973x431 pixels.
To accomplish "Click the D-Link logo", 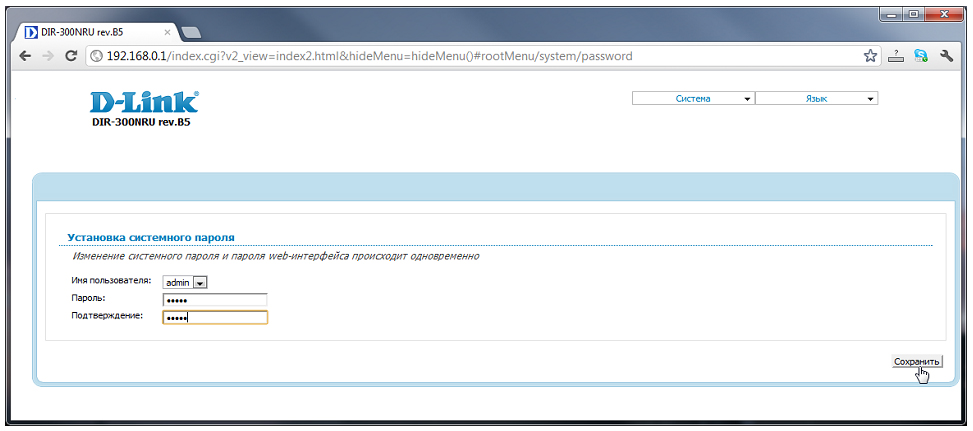I will pos(144,102).
